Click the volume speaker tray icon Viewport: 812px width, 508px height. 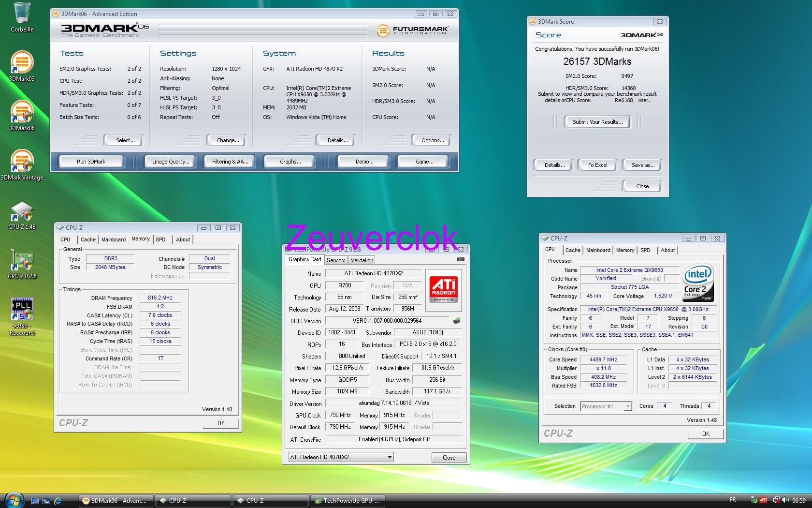(x=785, y=500)
